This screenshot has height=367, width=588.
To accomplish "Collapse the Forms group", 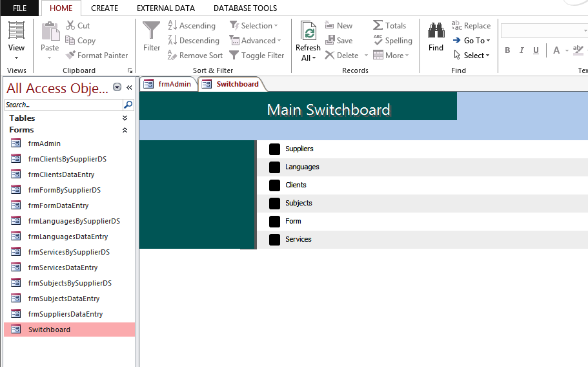I will click(x=125, y=130).
